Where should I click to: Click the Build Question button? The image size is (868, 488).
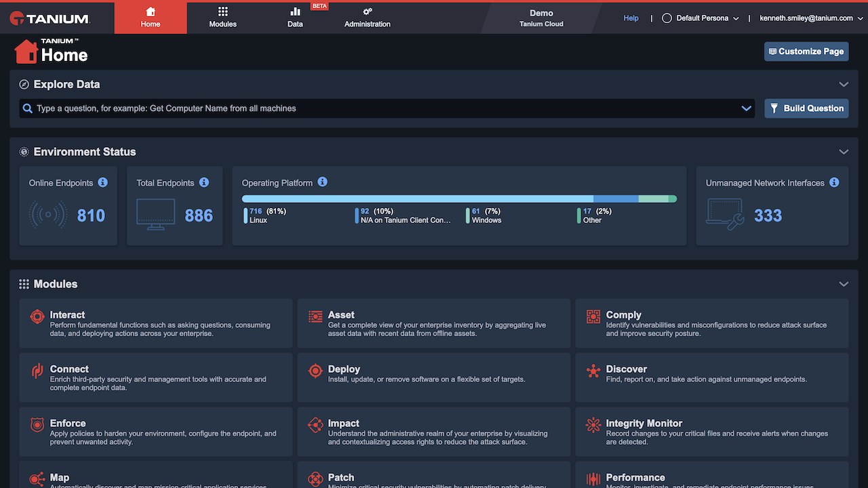click(806, 108)
